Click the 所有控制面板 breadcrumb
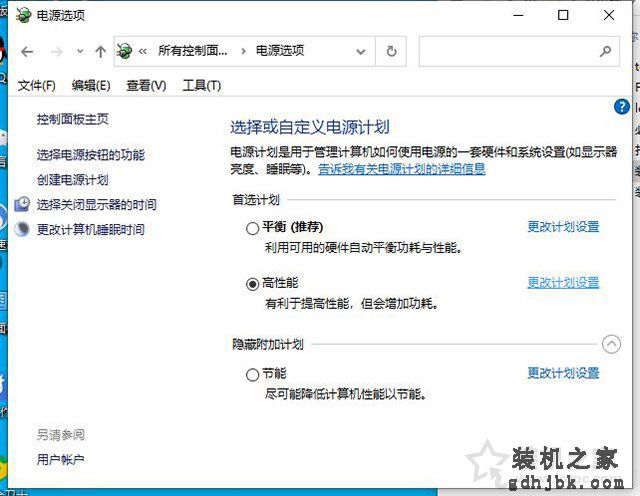 193,51
